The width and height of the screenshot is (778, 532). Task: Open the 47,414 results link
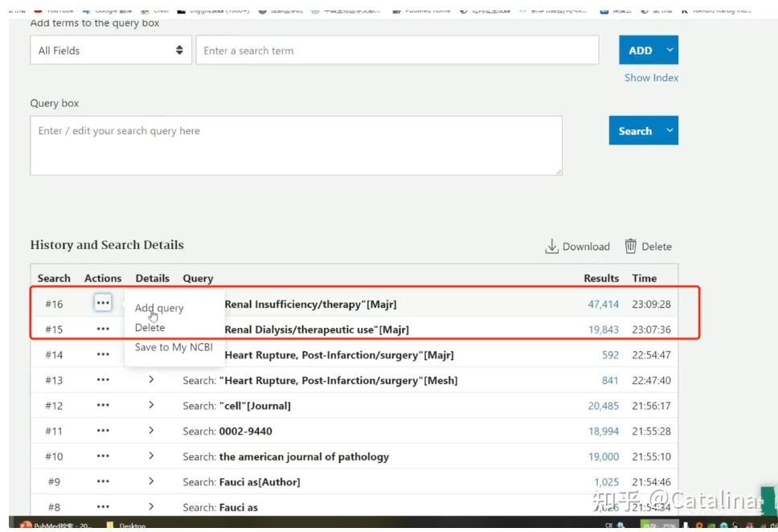(604, 305)
